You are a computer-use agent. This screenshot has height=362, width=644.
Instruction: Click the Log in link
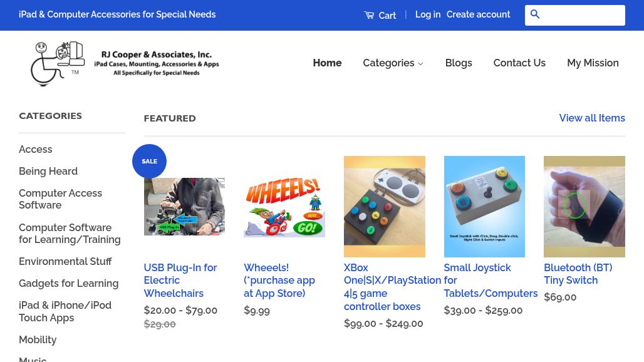pos(428,14)
